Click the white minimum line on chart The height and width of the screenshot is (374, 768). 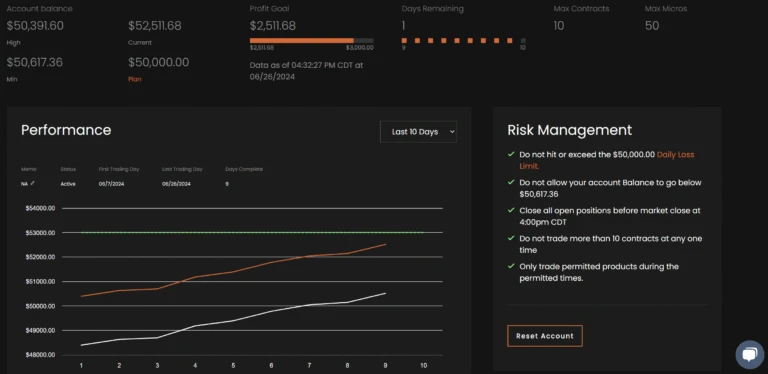point(233,321)
